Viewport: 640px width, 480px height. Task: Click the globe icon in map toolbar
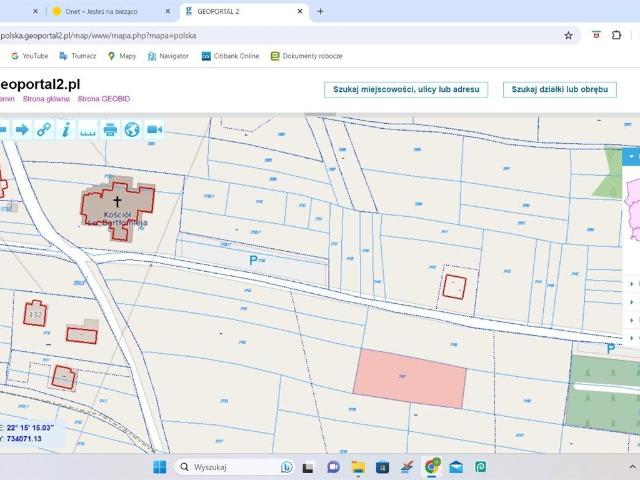point(132,129)
